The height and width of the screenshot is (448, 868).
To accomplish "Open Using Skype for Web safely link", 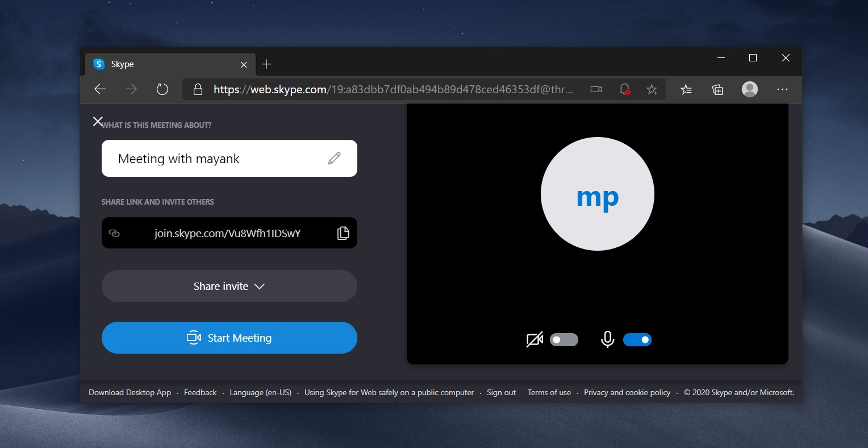I will click(389, 392).
